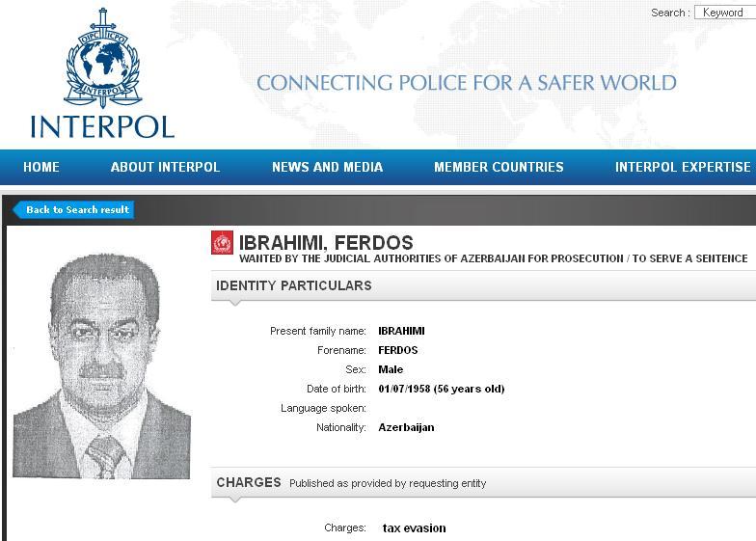756x541 pixels.
Task: Click the Sex label
Action: coord(355,369)
